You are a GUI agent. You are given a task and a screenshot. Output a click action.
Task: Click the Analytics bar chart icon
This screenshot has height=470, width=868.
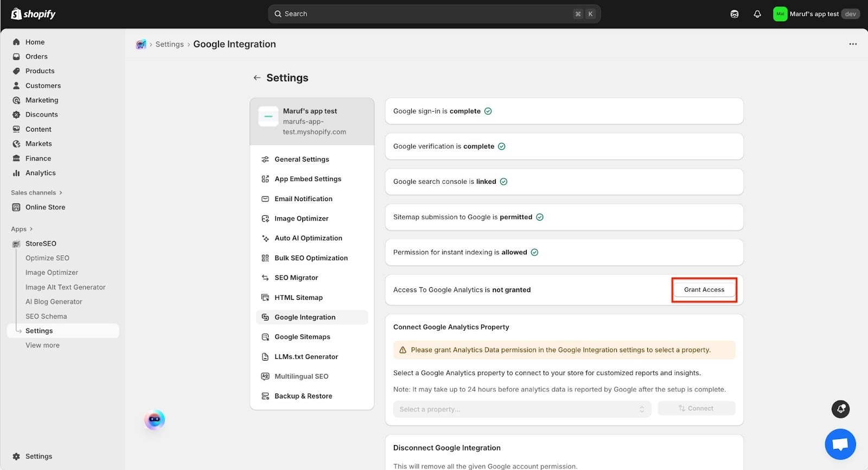[x=16, y=173]
